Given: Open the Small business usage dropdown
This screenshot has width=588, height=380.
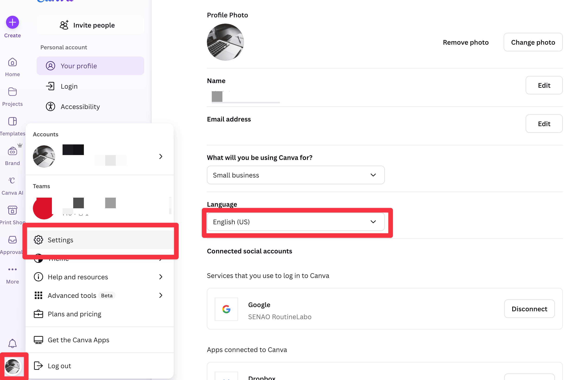Looking at the screenshot, I should pyautogui.click(x=295, y=175).
